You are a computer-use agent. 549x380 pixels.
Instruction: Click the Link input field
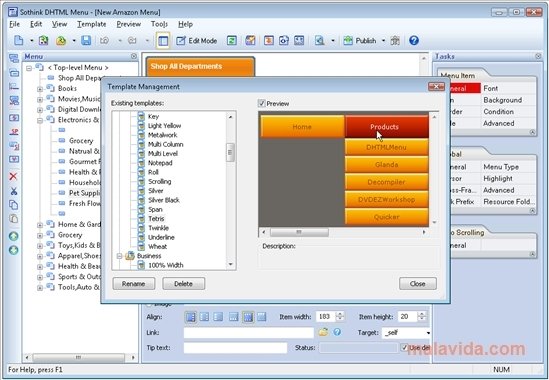click(x=249, y=333)
